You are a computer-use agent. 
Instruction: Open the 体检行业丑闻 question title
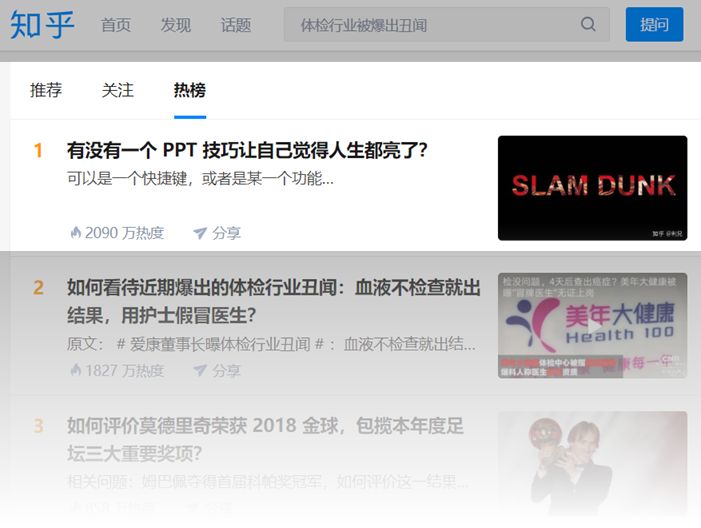pos(274,302)
